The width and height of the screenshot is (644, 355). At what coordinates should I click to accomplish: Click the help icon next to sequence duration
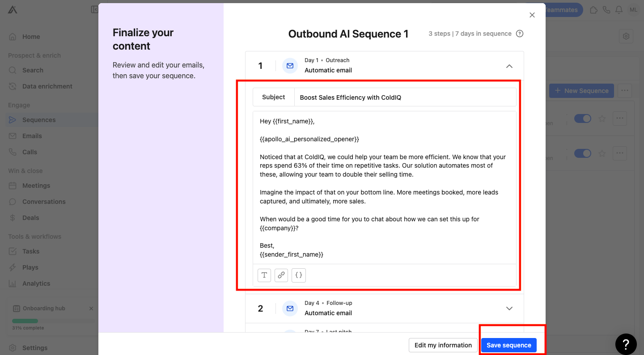point(520,34)
